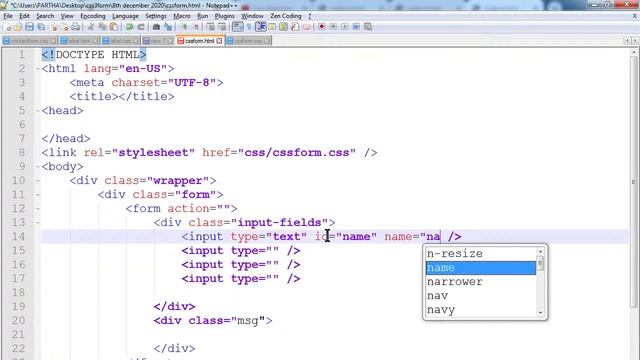Toggle the Indent Guide toolbar icon
The width and height of the screenshot is (640, 360).
(x=261, y=27)
